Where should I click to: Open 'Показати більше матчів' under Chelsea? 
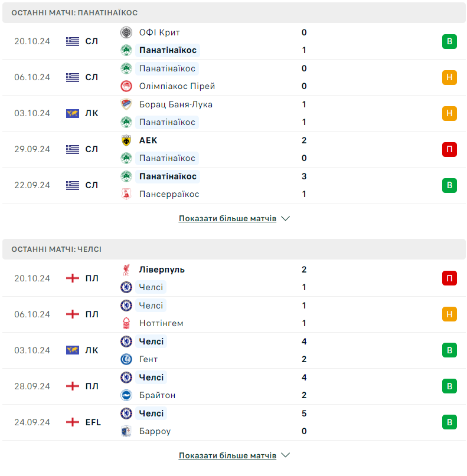pos(227,456)
